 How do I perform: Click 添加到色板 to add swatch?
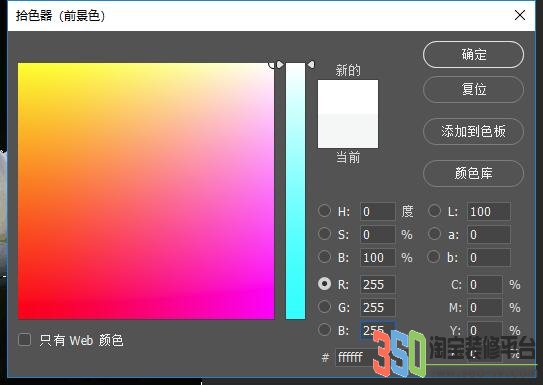click(x=473, y=131)
